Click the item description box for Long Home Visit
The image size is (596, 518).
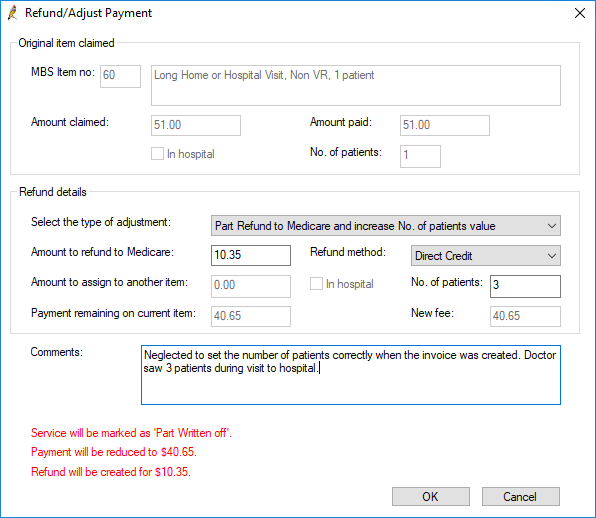click(356, 86)
